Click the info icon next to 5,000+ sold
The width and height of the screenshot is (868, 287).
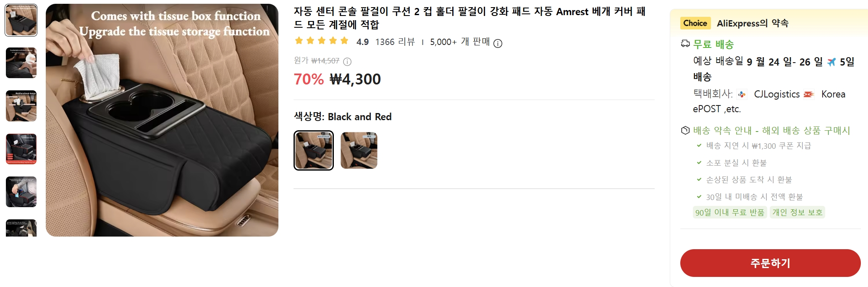click(x=498, y=43)
